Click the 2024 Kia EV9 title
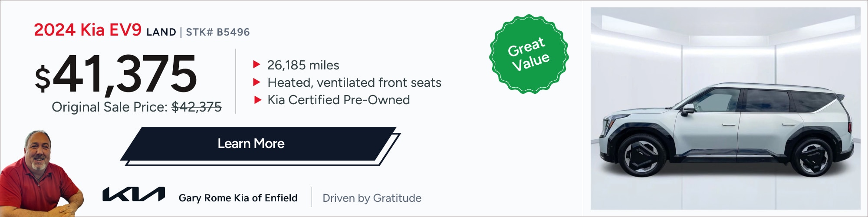Image resolution: width=868 pixels, height=217 pixels. click(x=88, y=30)
